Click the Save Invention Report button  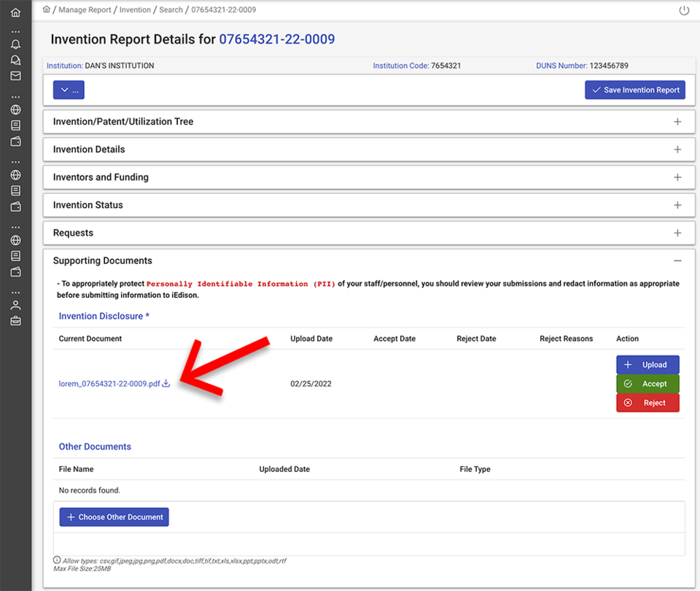click(634, 90)
